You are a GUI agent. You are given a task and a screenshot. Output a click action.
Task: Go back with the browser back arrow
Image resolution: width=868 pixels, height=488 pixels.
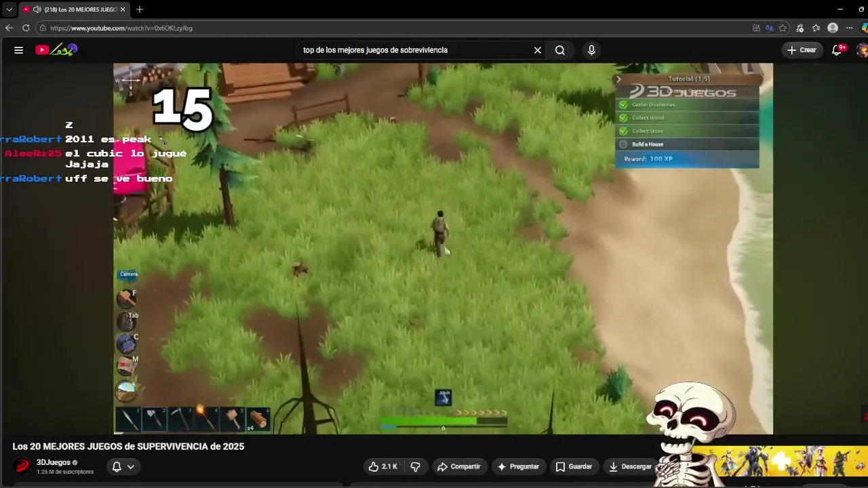[x=9, y=28]
